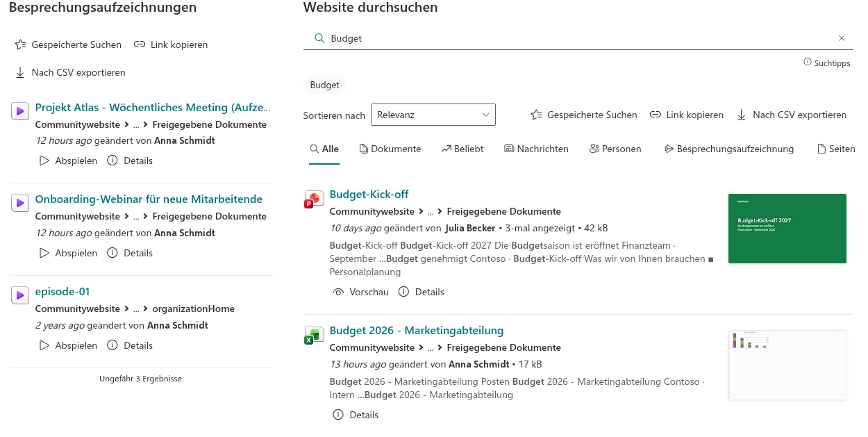Viewport: 868px width, 437px height.
Task: Click Link kopieren in the right toolbar
Action: point(687,115)
